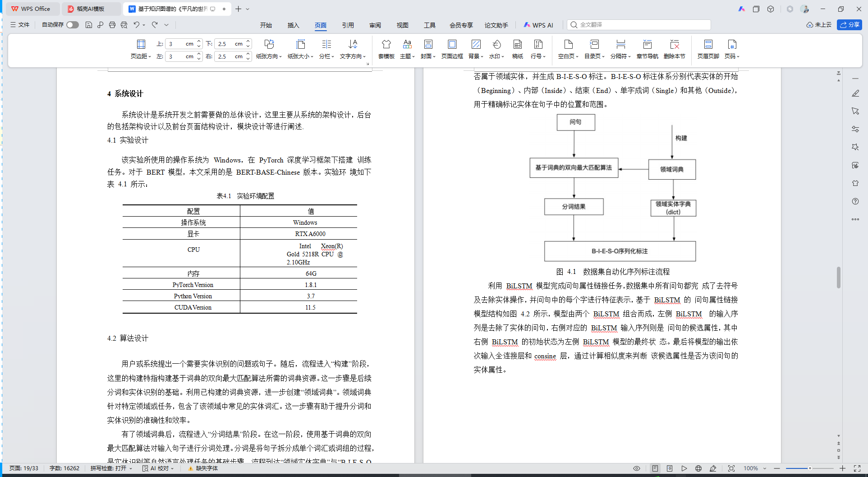868x477 pixels.
Task: Open 背景 background options
Action: [x=476, y=49]
